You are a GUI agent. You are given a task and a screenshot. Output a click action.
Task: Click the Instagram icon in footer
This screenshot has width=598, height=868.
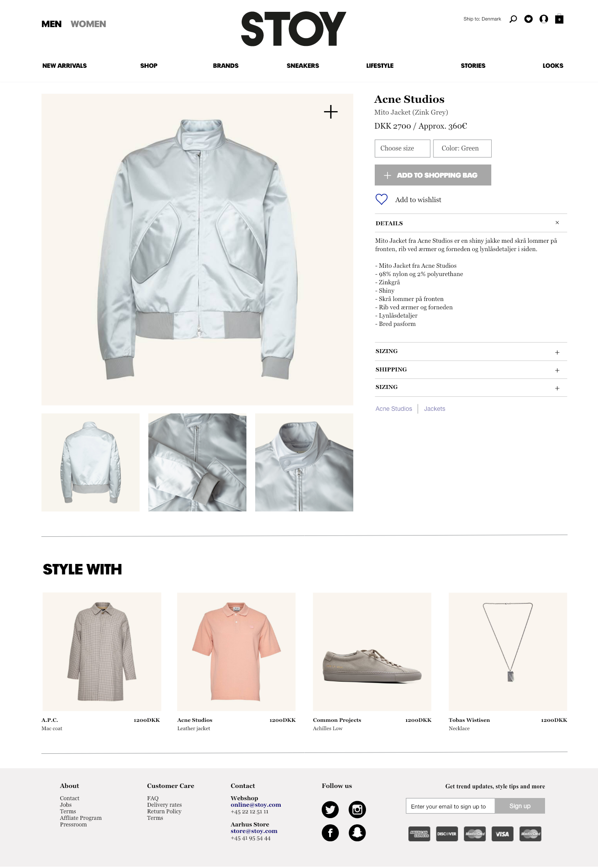click(x=357, y=809)
